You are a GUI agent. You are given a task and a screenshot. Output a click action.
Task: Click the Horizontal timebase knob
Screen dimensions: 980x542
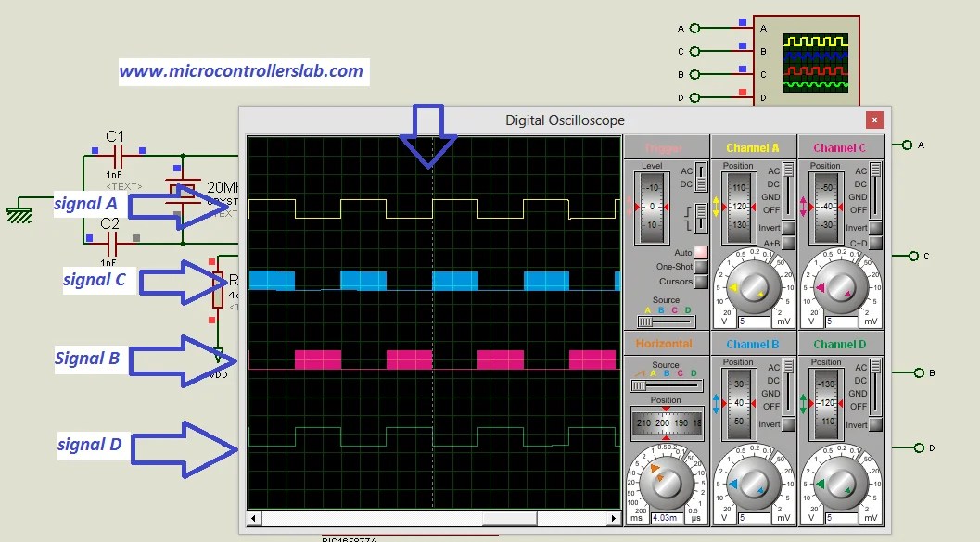(667, 482)
